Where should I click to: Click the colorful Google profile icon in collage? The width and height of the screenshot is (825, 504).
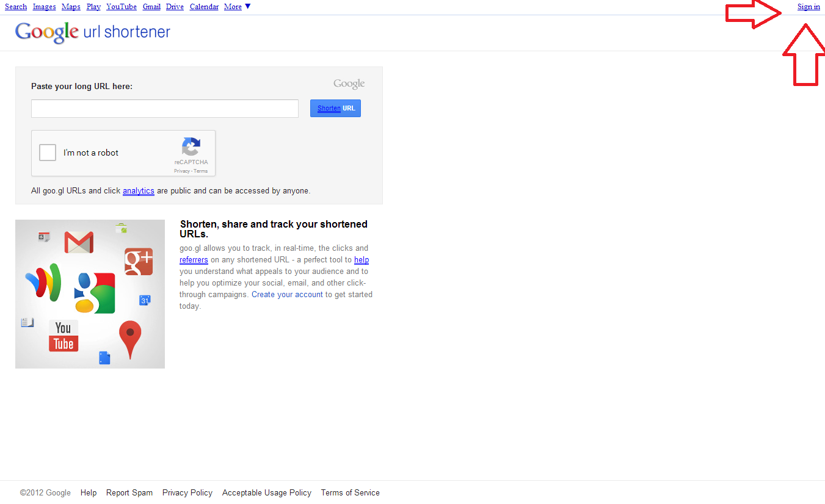95,293
